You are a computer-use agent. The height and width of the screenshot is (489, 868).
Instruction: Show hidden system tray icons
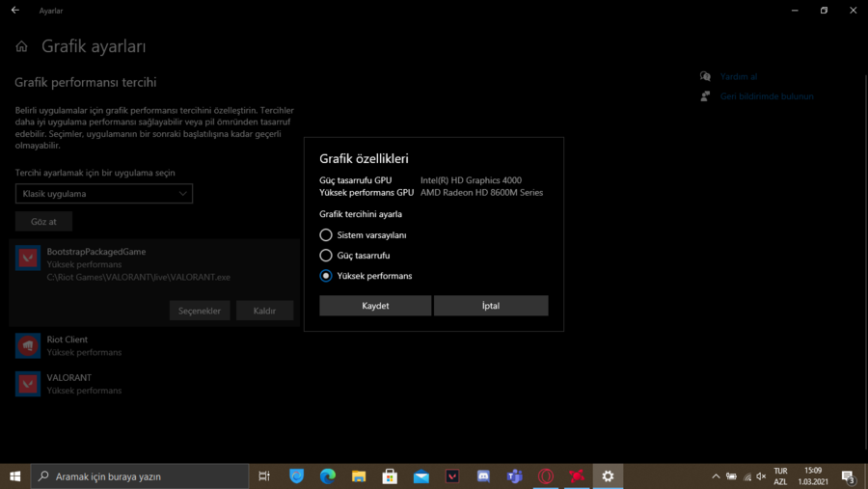716,476
